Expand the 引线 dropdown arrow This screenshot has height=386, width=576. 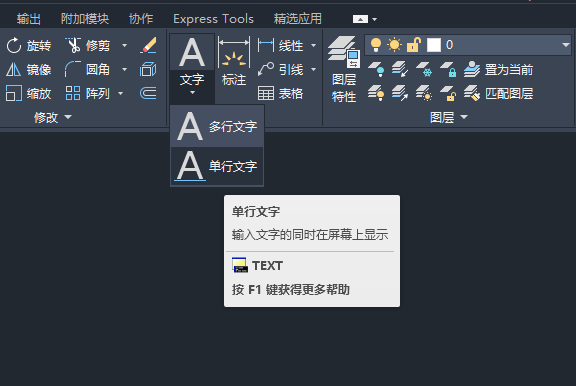(313, 69)
